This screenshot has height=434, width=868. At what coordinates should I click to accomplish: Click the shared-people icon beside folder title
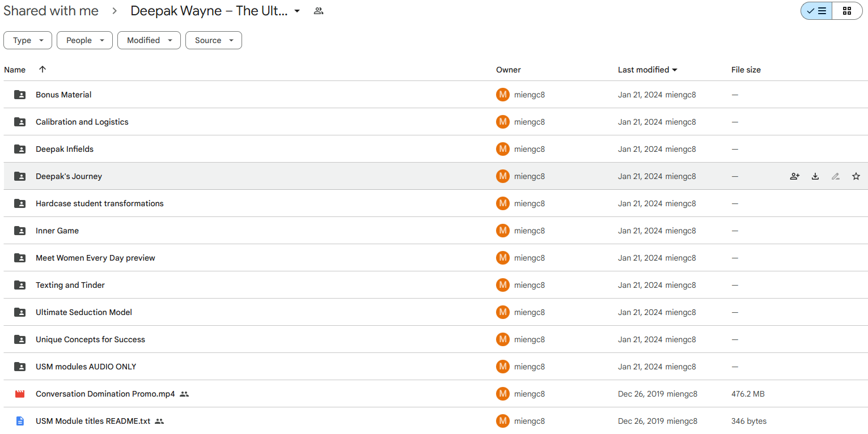pos(319,11)
